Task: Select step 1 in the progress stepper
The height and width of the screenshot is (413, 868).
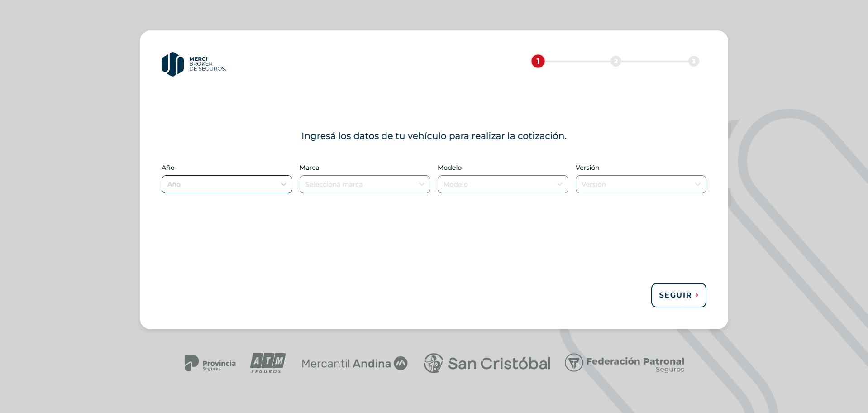Action: coord(538,61)
